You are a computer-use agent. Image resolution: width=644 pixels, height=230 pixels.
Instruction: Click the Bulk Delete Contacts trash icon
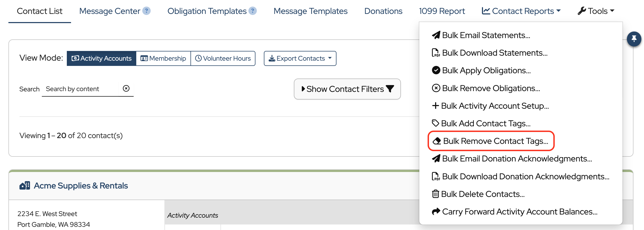pyautogui.click(x=436, y=194)
